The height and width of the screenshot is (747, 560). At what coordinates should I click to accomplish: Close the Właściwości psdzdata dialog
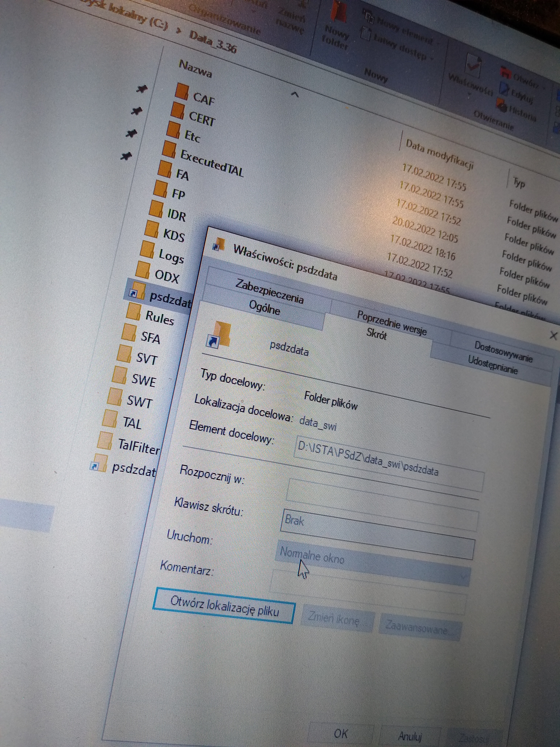pyautogui.click(x=554, y=336)
